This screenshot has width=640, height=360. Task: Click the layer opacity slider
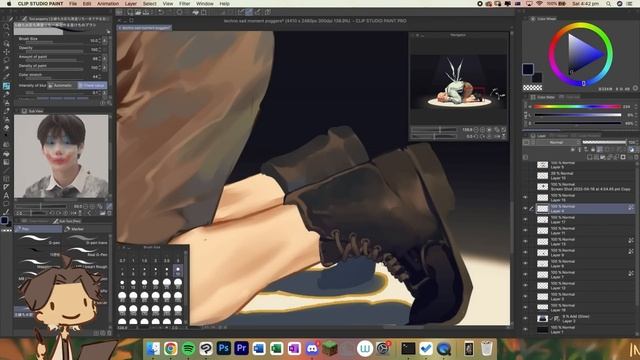coord(604,142)
